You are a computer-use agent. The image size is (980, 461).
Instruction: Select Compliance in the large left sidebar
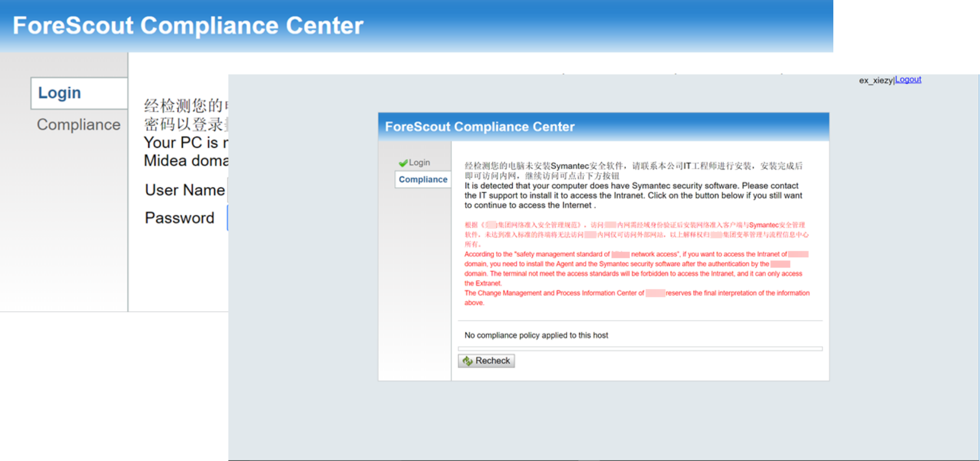click(79, 125)
